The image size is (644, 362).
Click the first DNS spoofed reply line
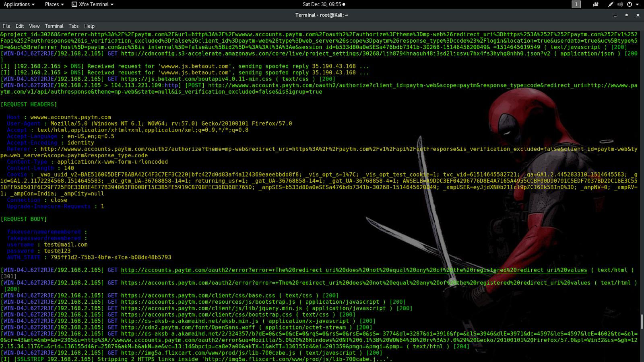pos(185,66)
